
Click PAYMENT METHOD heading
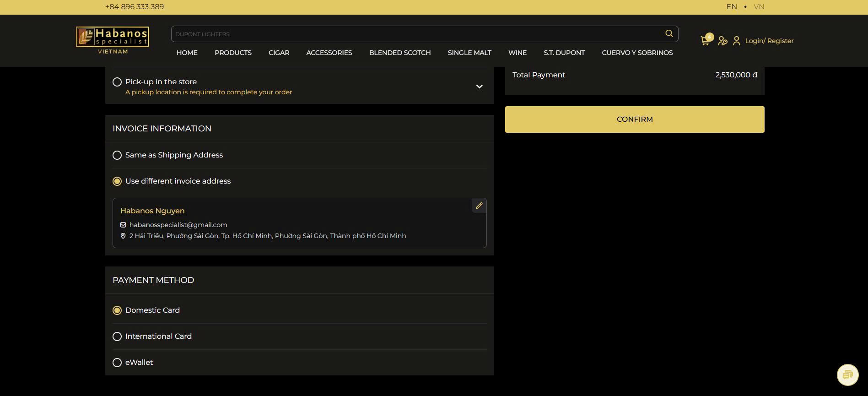[x=153, y=280]
